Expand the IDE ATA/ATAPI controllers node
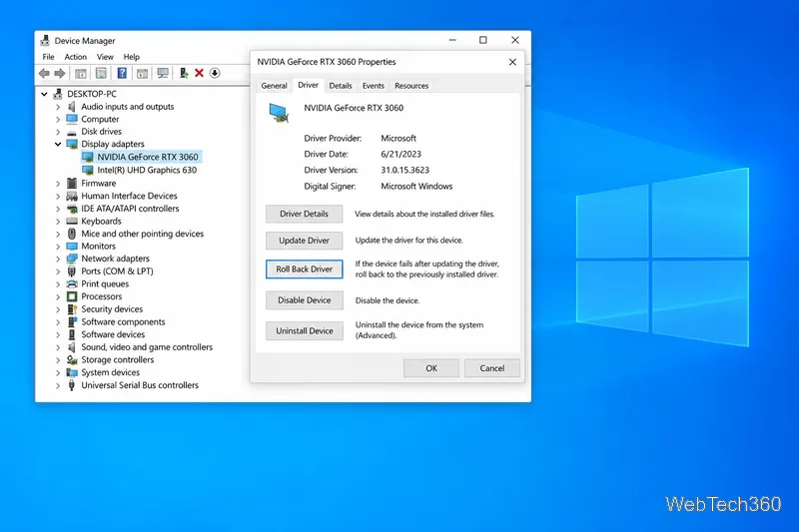 point(58,209)
